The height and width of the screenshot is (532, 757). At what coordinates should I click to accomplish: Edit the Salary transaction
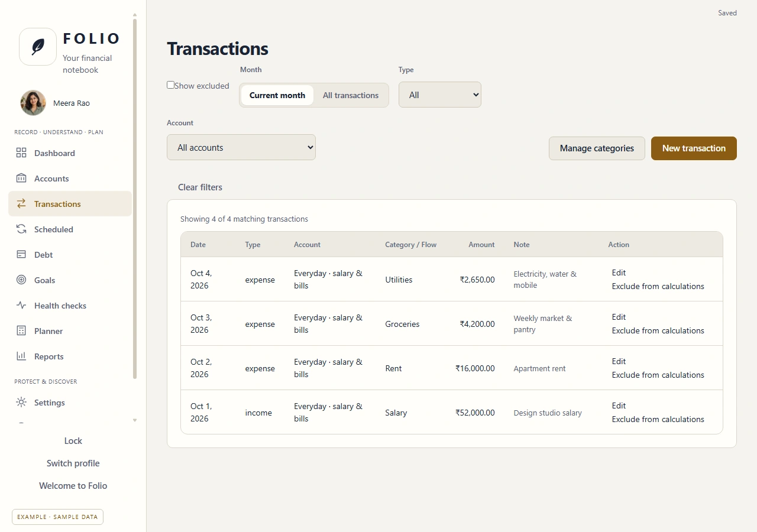click(x=619, y=406)
